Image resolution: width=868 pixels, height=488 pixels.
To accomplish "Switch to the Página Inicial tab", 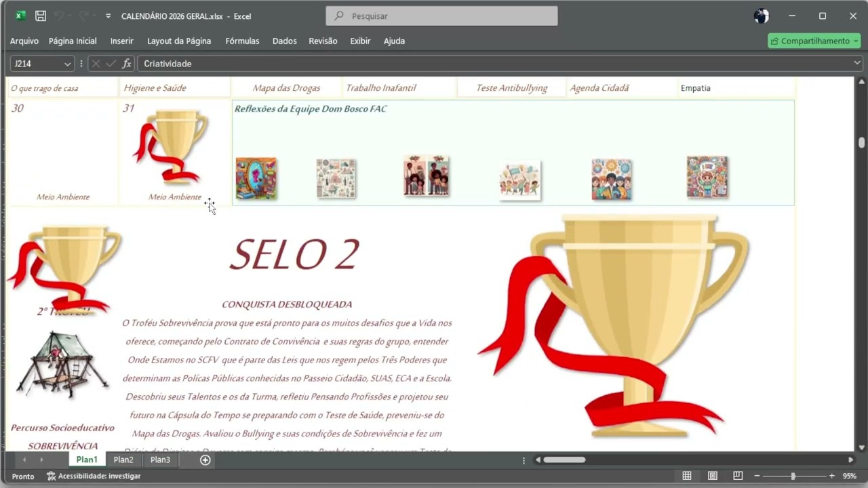I will click(73, 41).
